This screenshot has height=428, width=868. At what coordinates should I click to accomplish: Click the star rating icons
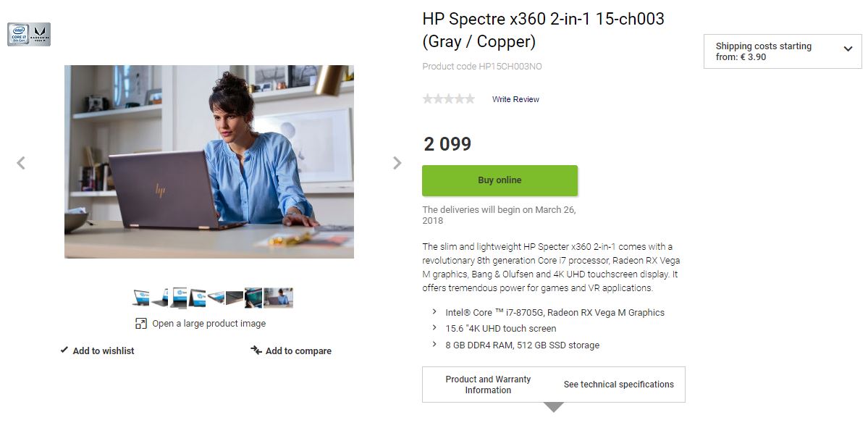pyautogui.click(x=449, y=99)
